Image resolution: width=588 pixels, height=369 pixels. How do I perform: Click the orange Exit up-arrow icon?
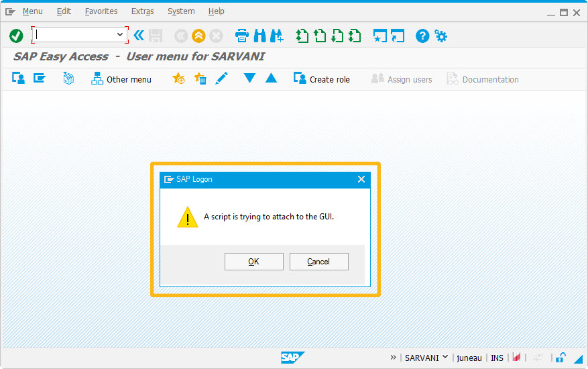(x=198, y=36)
